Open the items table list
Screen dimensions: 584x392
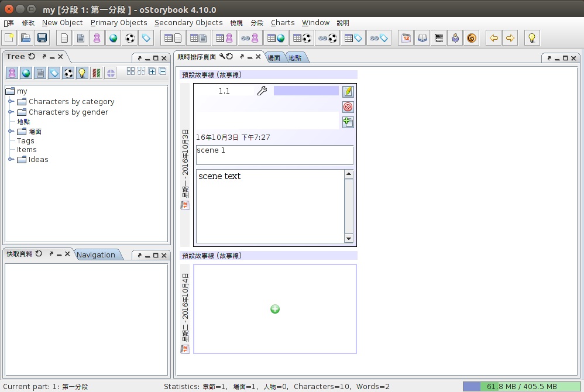click(x=302, y=38)
